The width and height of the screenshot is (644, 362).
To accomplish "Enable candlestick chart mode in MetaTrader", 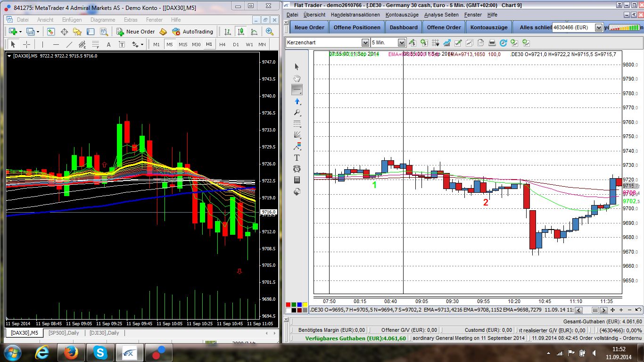I will (241, 32).
